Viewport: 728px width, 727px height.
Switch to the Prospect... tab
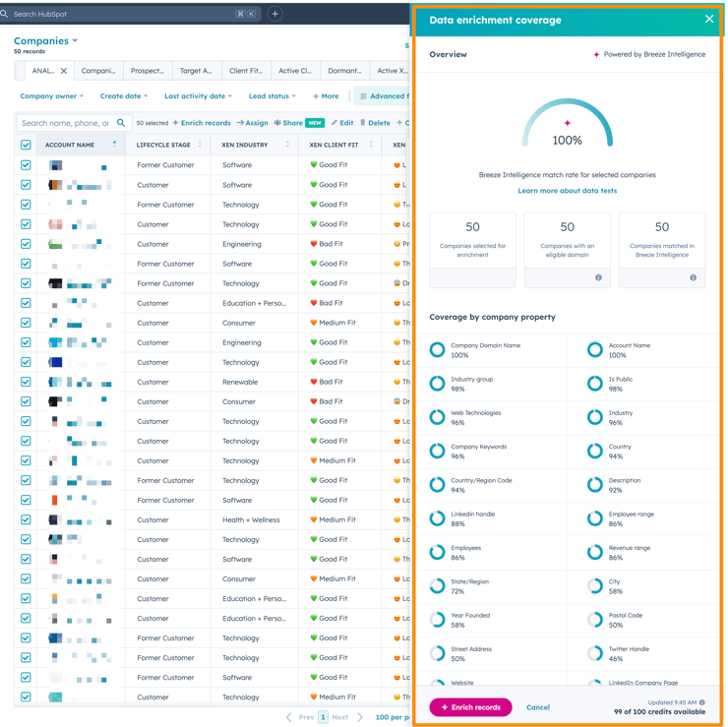tap(148, 71)
